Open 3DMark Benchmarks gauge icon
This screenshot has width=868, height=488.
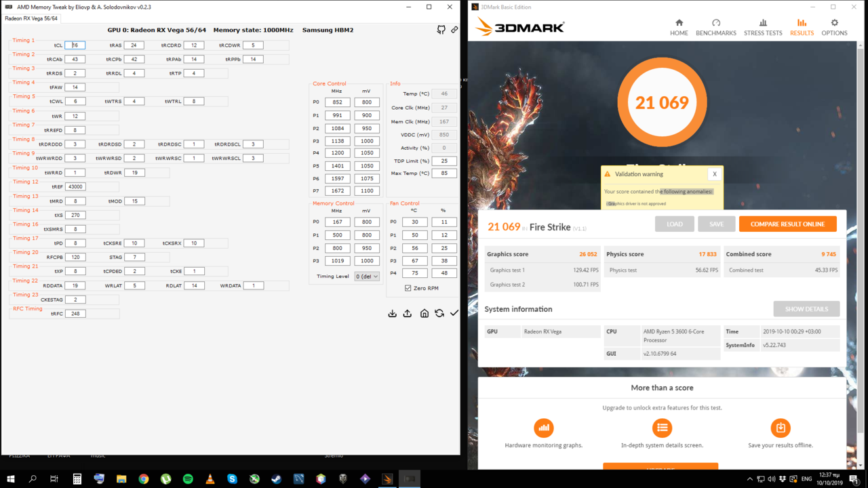pyautogui.click(x=716, y=23)
